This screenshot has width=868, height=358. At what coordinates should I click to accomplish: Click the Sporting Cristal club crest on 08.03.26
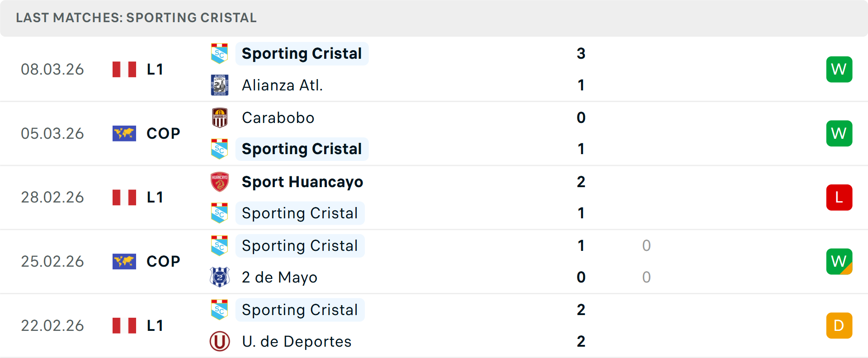[220, 53]
